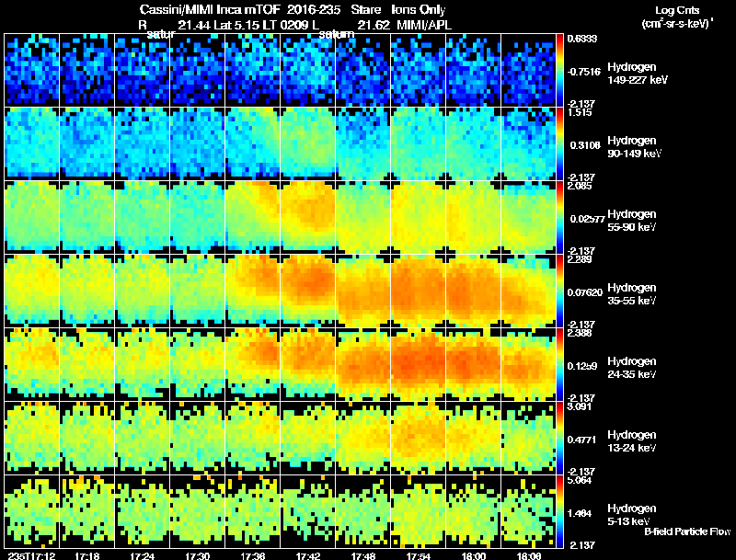The height and width of the screenshot is (560, 736).
Task: Open the 24-35 keV panel at 17:54
Action: pyautogui.click(x=419, y=364)
